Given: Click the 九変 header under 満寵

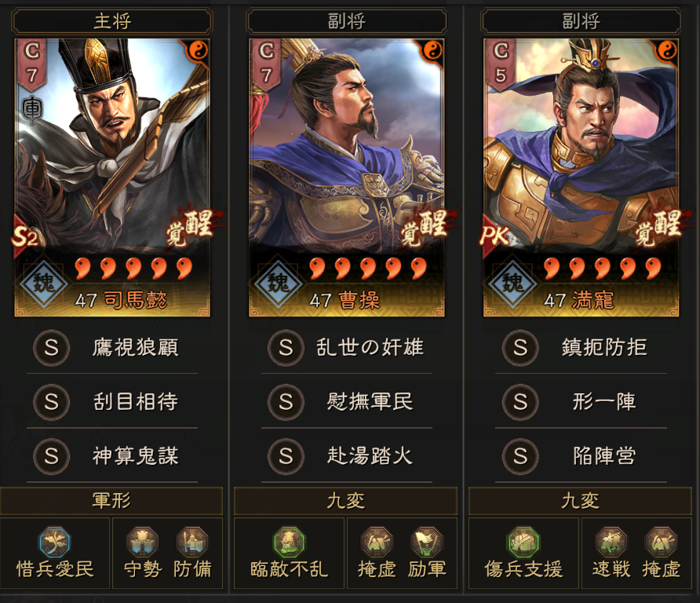Looking at the screenshot, I should click(581, 501).
